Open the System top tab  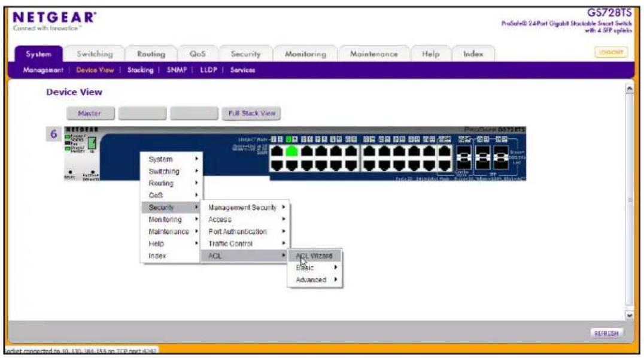(x=39, y=54)
